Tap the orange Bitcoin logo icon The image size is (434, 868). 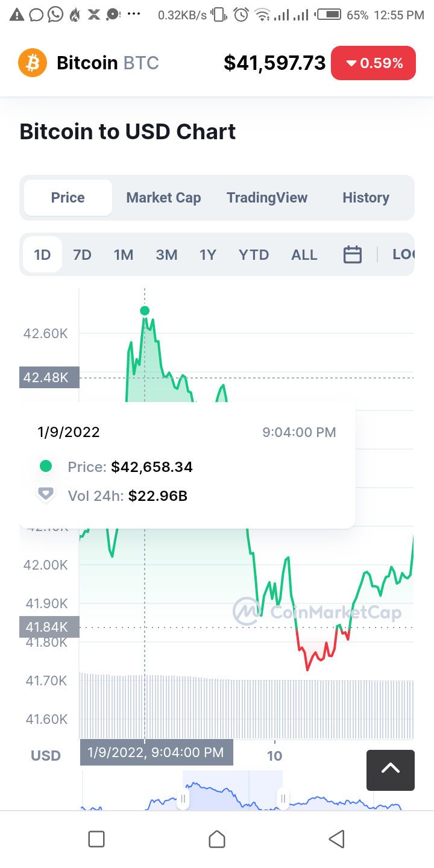click(x=33, y=63)
